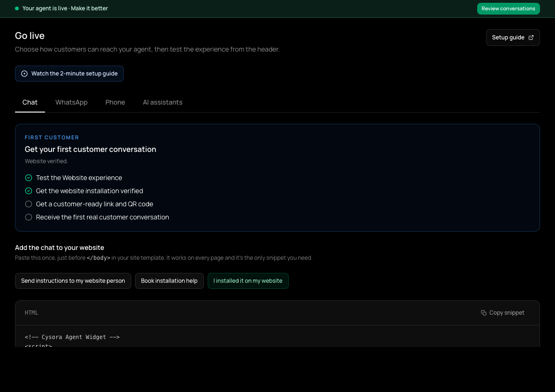555x392 pixels.
Task: Select the empty circle for customer-ready link and QR code
Action: 29,204
